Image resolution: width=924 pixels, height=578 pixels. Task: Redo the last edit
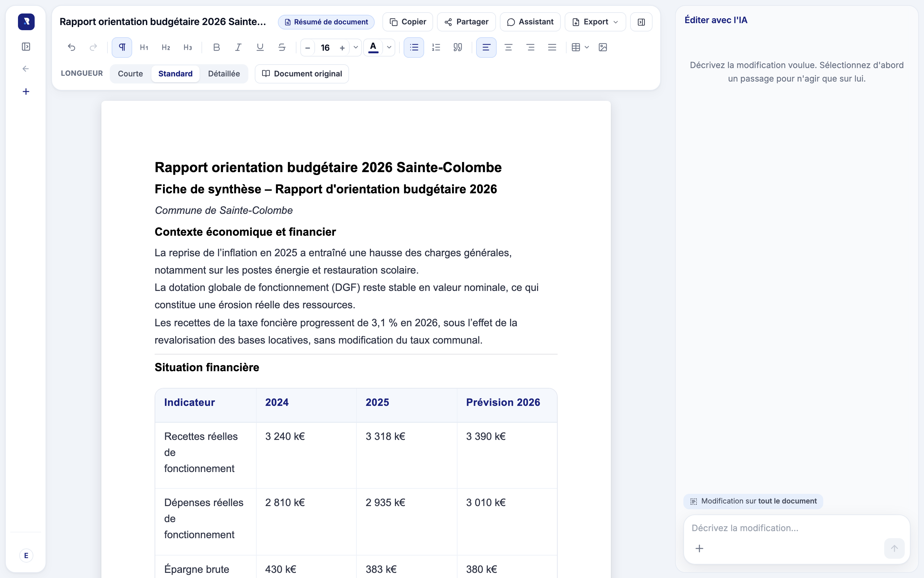[93, 48]
